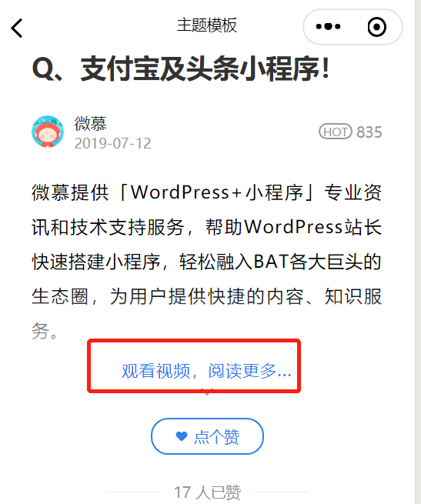
Task: Click the 点个赞 like button
Action: 207,436
